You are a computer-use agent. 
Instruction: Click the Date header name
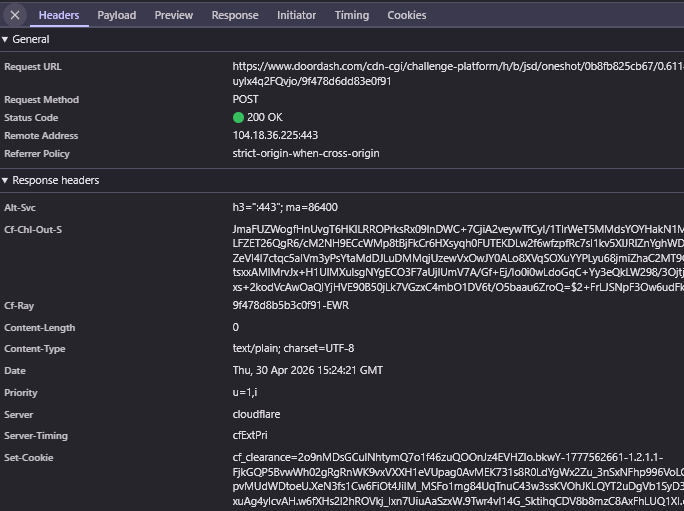[x=15, y=371]
